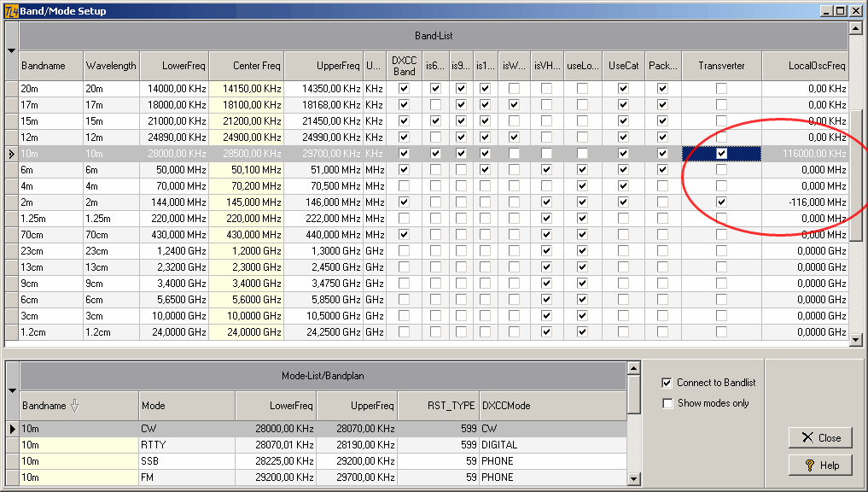Select the 1.25m Bandname cell
The width and height of the screenshot is (868, 492).
[x=51, y=219]
